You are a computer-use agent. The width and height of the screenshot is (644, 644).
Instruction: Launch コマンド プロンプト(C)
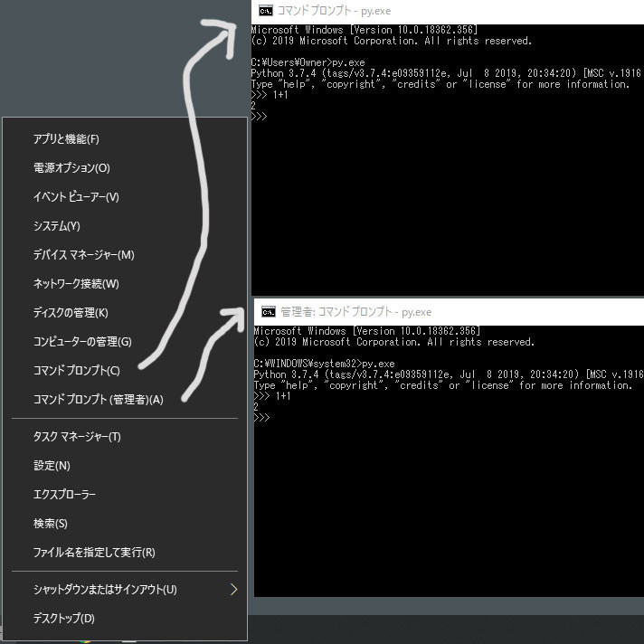tap(125, 371)
